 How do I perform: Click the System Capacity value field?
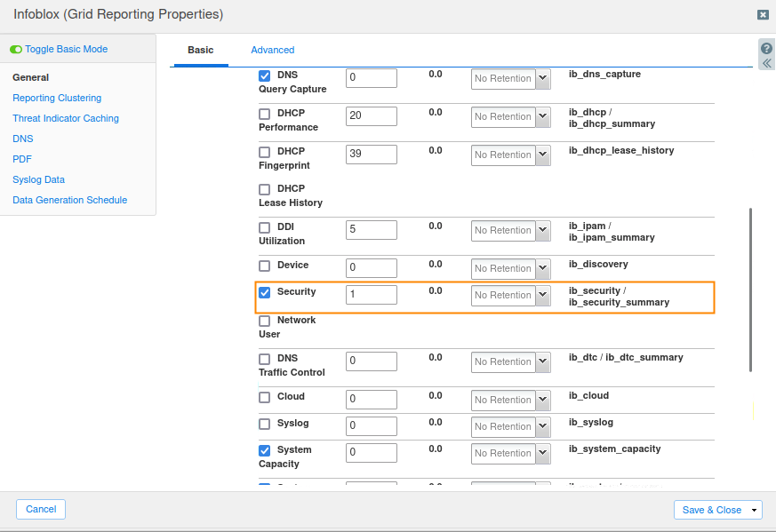[x=372, y=452]
